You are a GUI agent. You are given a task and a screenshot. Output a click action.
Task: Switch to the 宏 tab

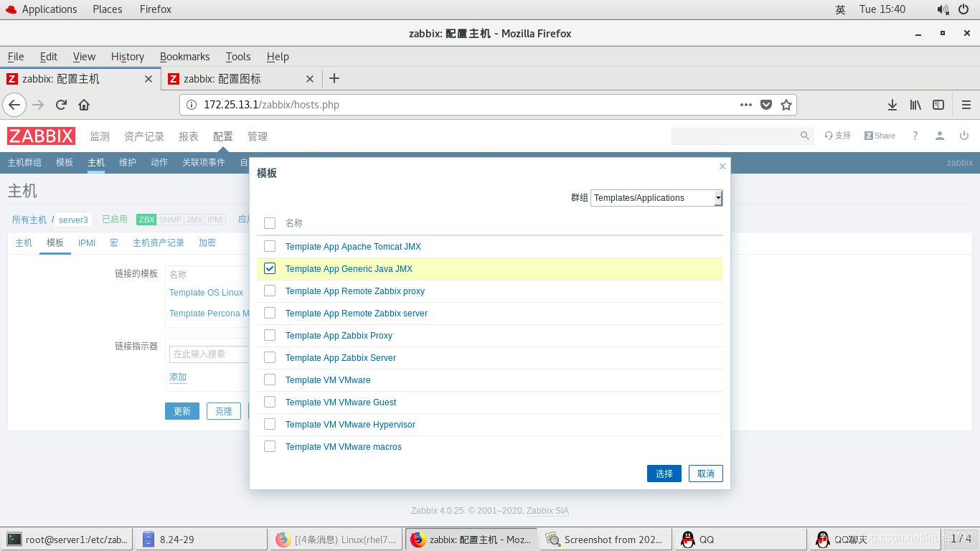(114, 243)
